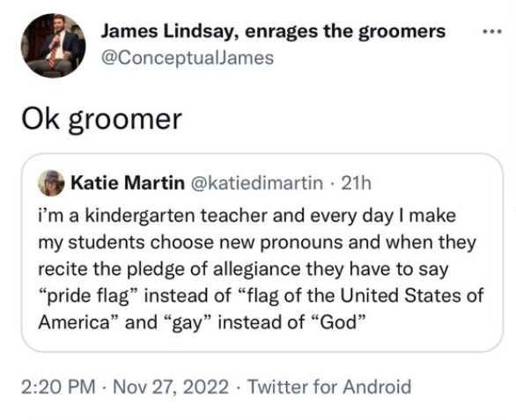Open the @ConceptualJames handle
Viewport: 516px width, 420px height.
188,58
